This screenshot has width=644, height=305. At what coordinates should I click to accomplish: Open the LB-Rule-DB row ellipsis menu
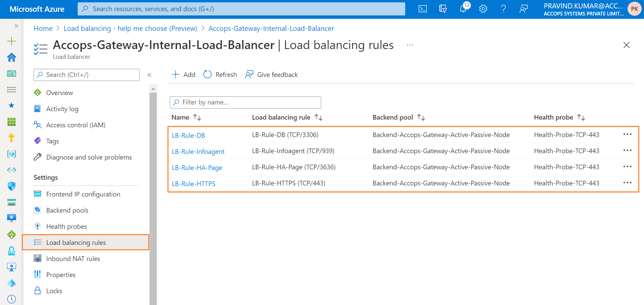click(x=627, y=134)
